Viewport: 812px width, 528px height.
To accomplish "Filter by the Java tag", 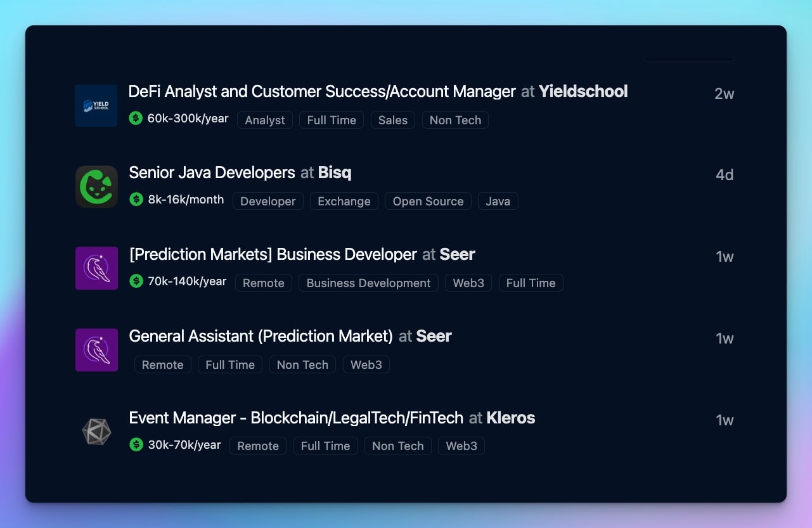I will point(498,202).
